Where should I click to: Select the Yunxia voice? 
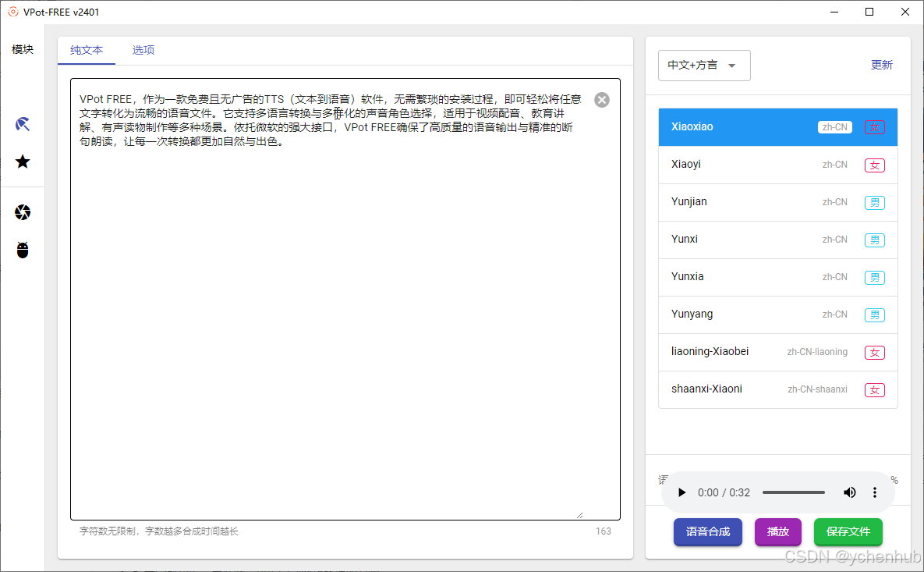tap(778, 277)
